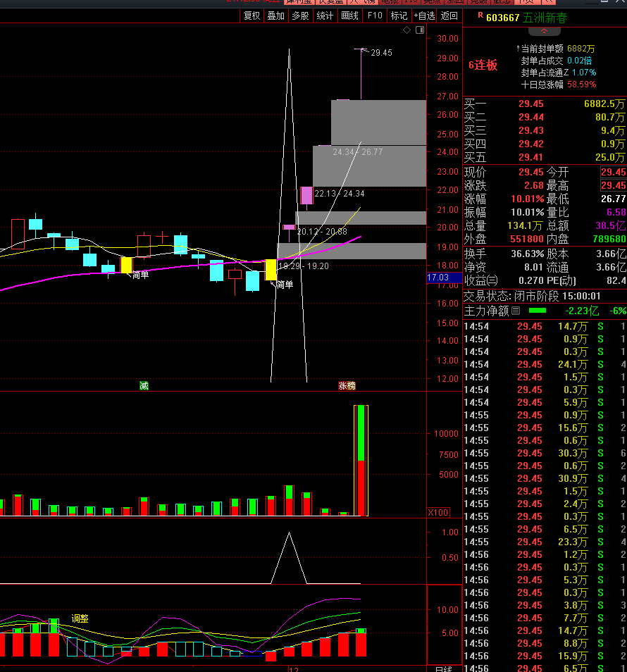Click the 现价 29.45 value
The height and width of the screenshot is (672, 627).
click(531, 173)
